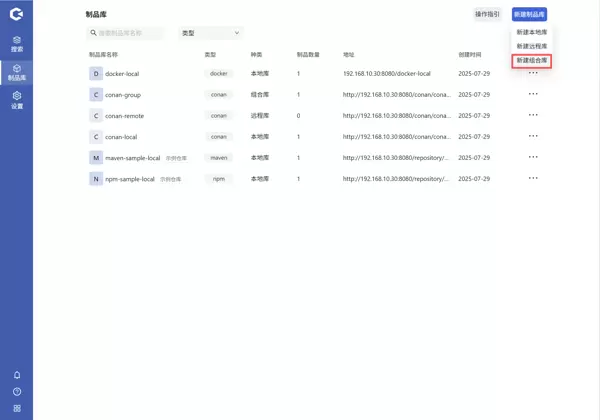Expand more options for npm-sample-local
The height and width of the screenshot is (420, 600).
pyautogui.click(x=533, y=178)
